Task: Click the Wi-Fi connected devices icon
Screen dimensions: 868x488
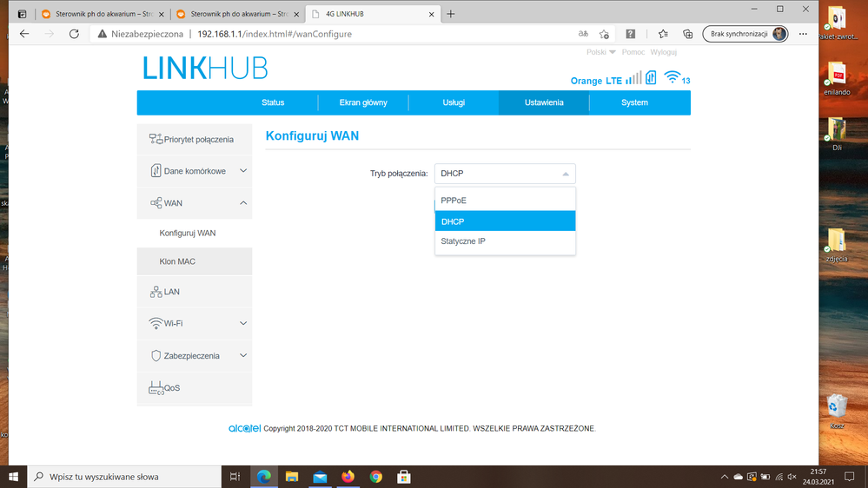Action: (672, 77)
